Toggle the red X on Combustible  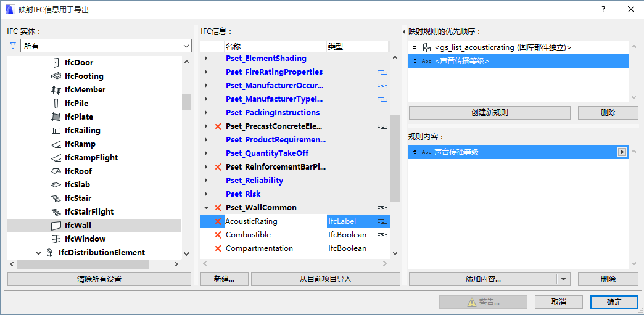(218, 235)
